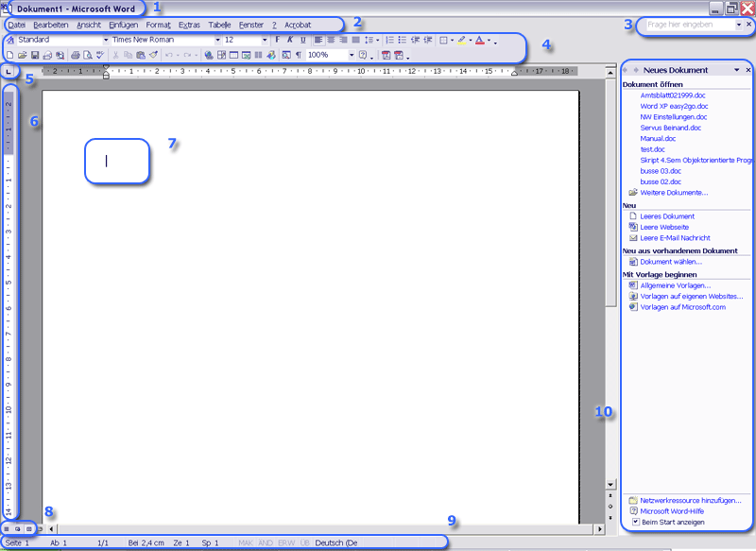Click the printer icon

coord(76,55)
